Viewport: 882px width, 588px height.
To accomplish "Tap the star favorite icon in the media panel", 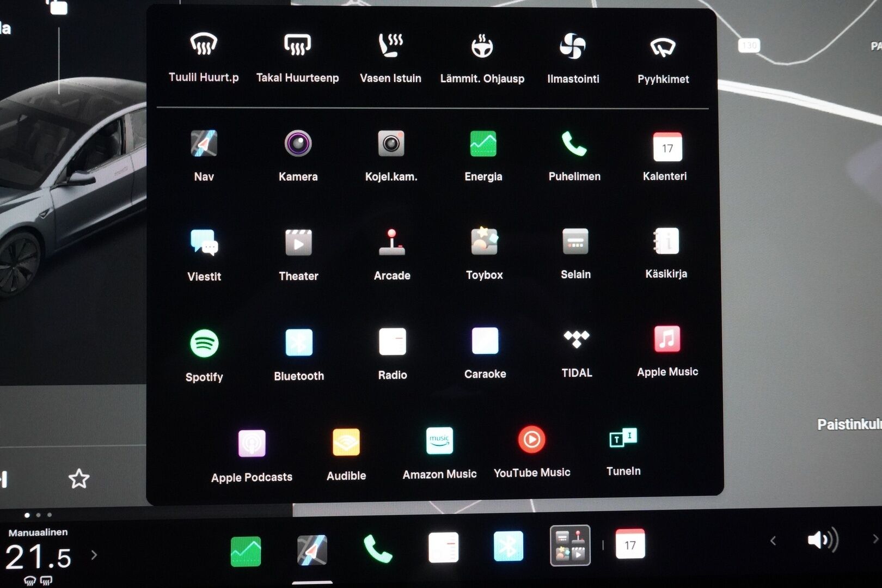I will tap(79, 479).
